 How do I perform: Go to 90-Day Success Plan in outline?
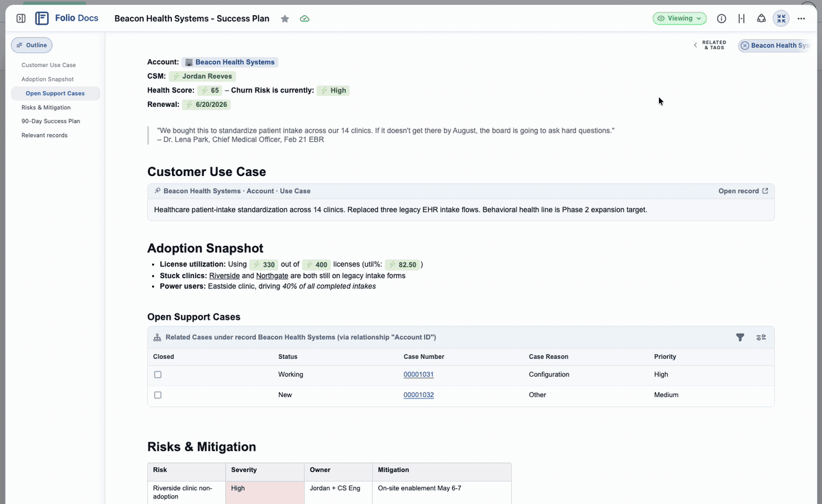coord(51,121)
